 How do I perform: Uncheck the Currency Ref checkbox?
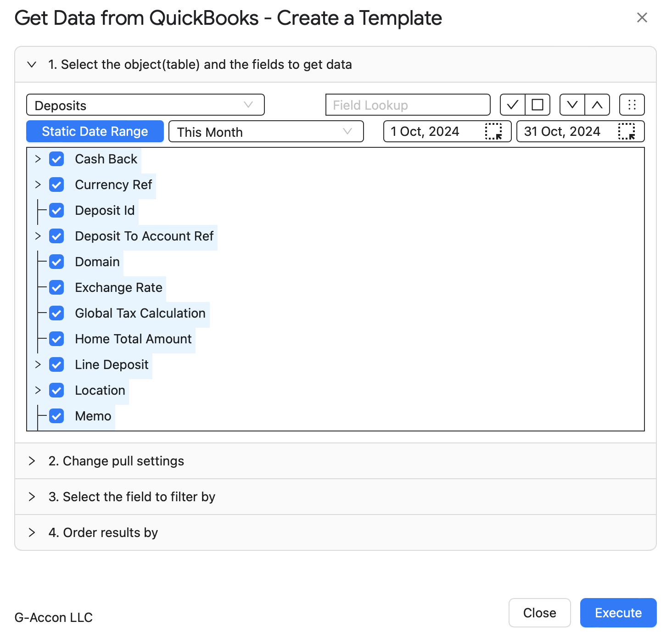pos(56,185)
